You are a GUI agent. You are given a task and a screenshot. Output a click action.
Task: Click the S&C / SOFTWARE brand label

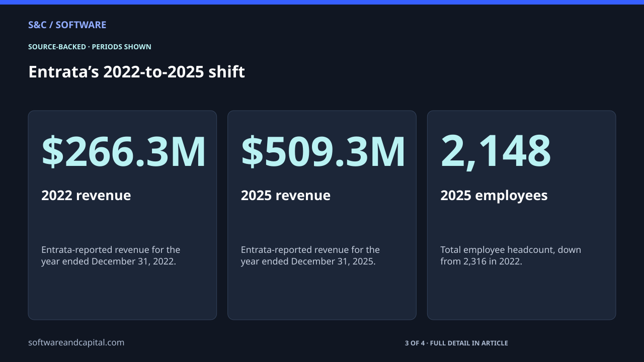(67, 25)
